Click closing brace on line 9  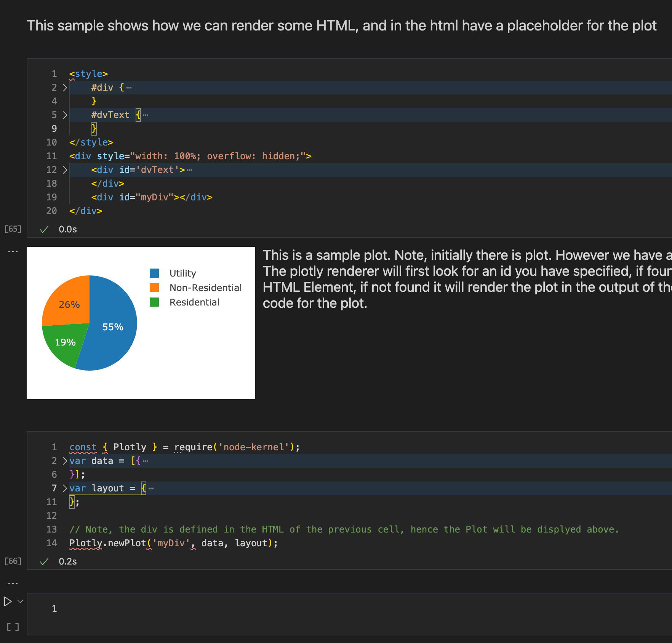94,129
